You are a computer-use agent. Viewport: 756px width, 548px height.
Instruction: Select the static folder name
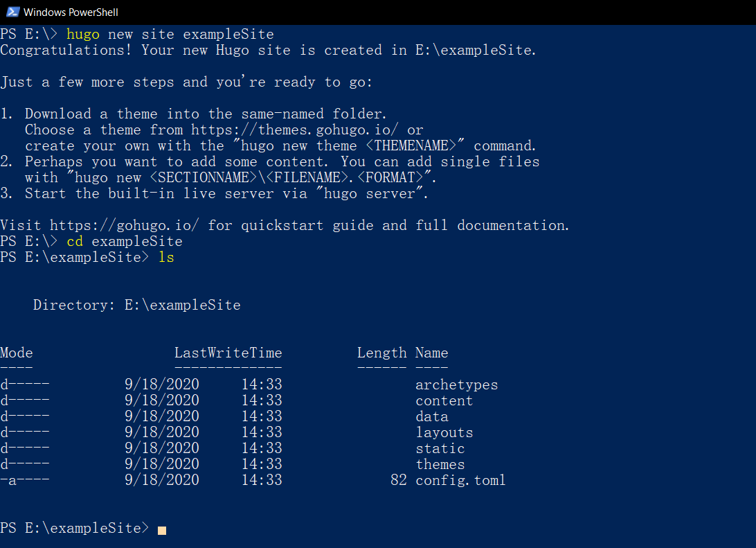click(440, 449)
